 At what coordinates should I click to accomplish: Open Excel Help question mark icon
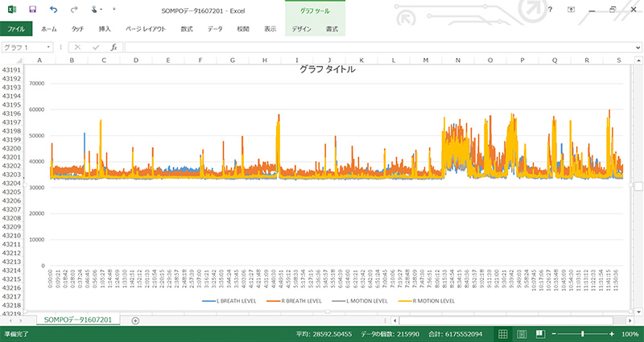click(550, 10)
